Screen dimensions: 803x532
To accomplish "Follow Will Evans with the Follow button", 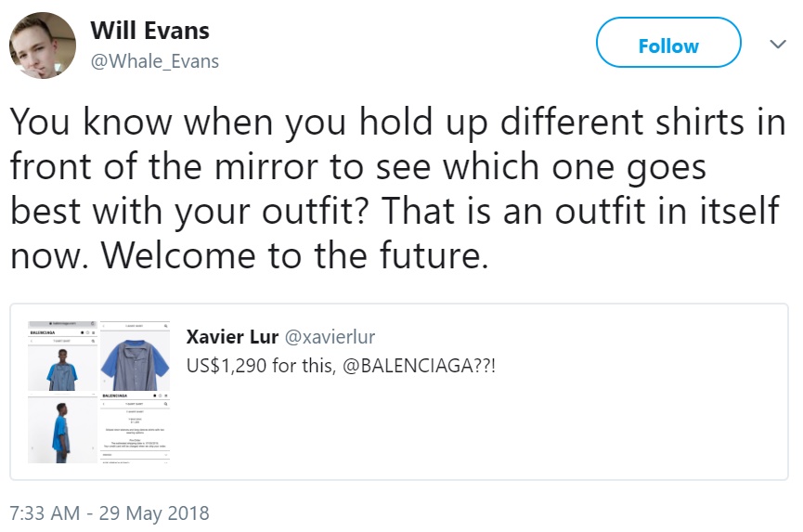I will point(668,43).
